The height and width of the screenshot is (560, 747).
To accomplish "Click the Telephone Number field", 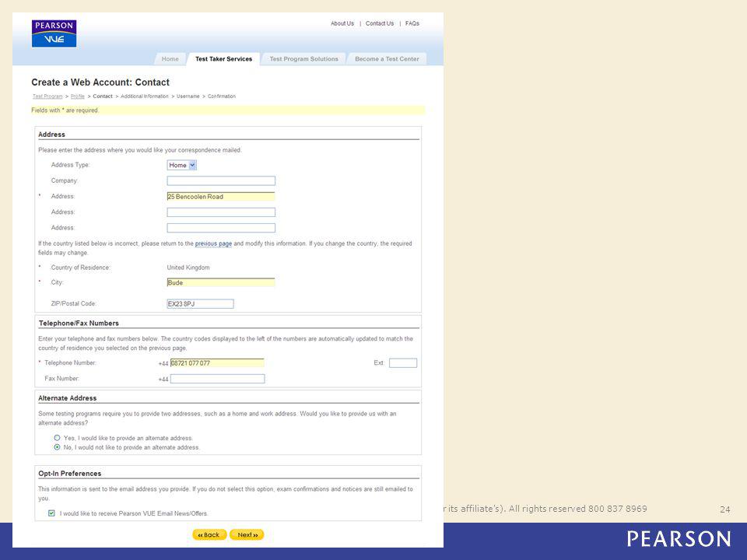I will pos(217,363).
